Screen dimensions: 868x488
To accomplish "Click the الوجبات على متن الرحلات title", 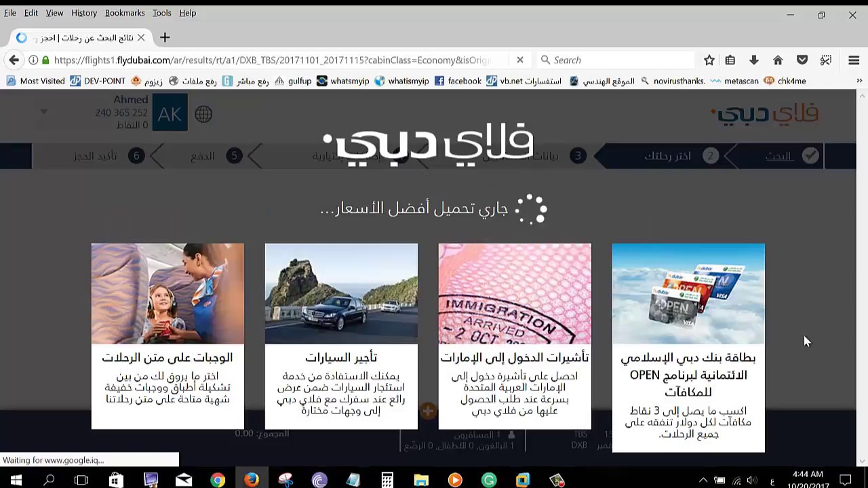I will (x=167, y=357).
